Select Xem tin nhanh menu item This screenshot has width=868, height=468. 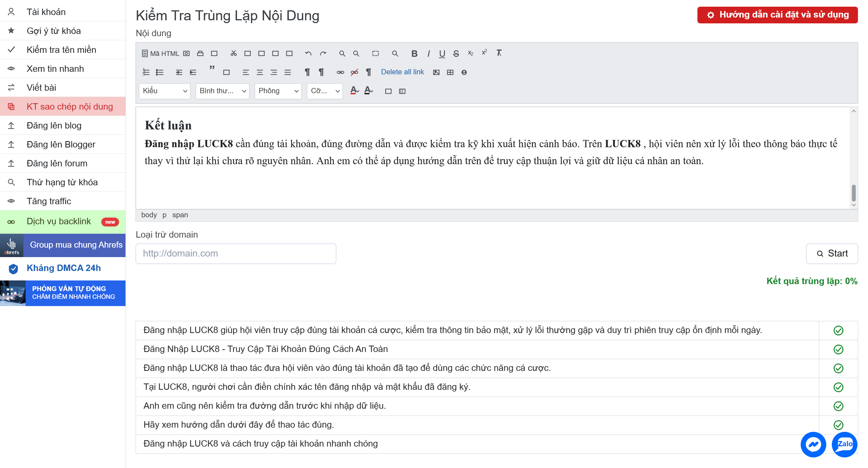[63, 68]
